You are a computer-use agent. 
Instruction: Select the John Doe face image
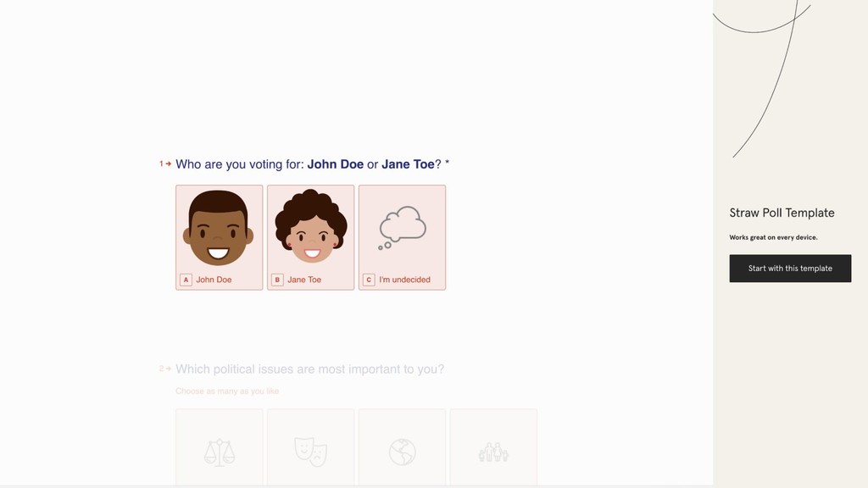tap(218, 228)
